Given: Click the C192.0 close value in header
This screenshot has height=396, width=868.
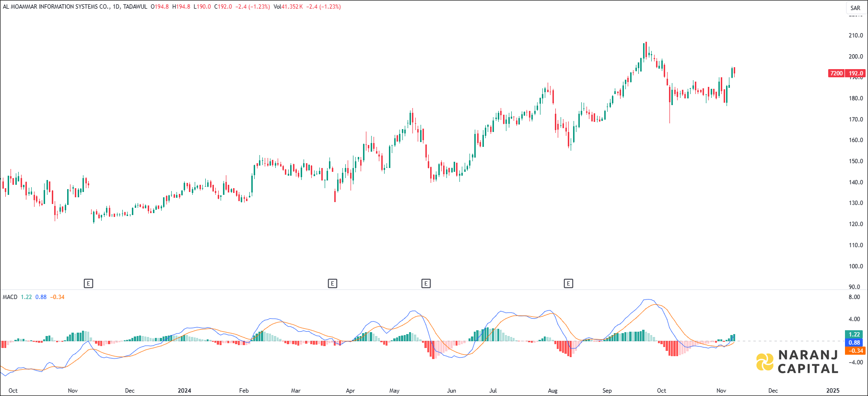Looking at the screenshot, I should pos(223,7).
